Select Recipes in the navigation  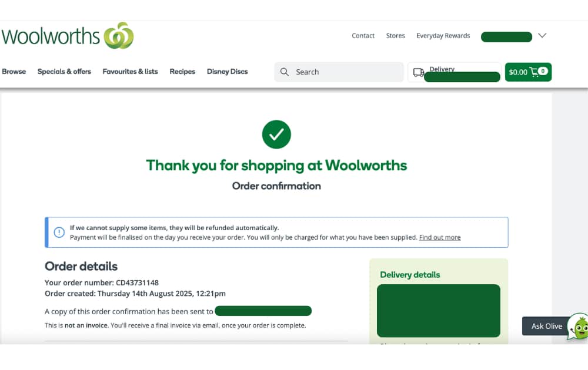[182, 71]
